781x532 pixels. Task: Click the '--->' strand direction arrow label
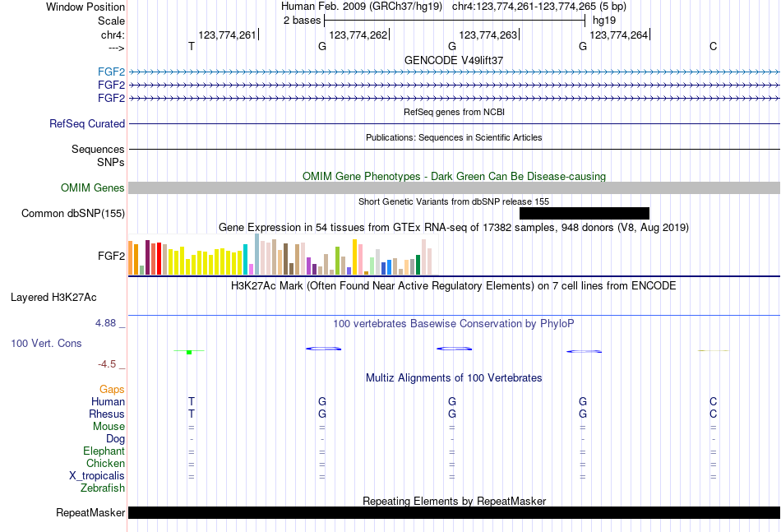click(x=117, y=48)
